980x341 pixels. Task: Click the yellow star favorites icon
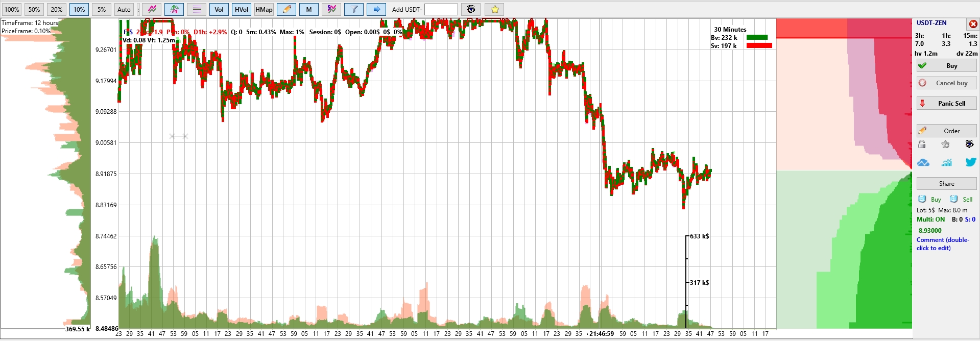point(494,9)
